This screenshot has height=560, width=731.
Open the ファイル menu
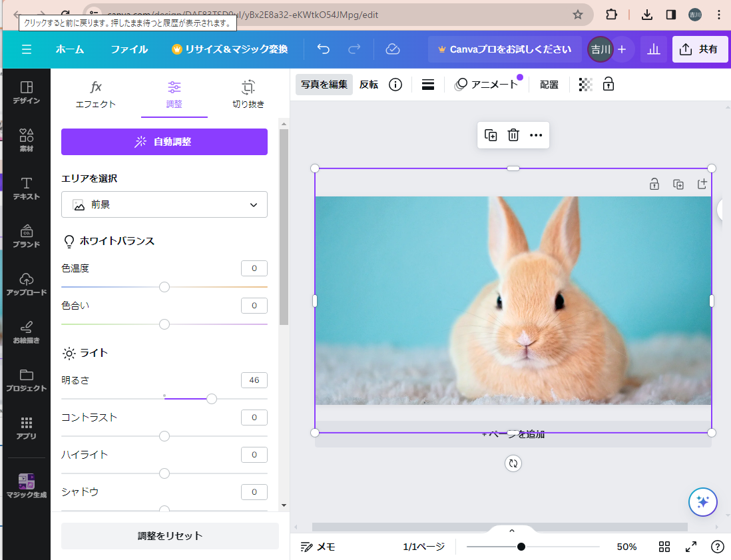tap(129, 49)
